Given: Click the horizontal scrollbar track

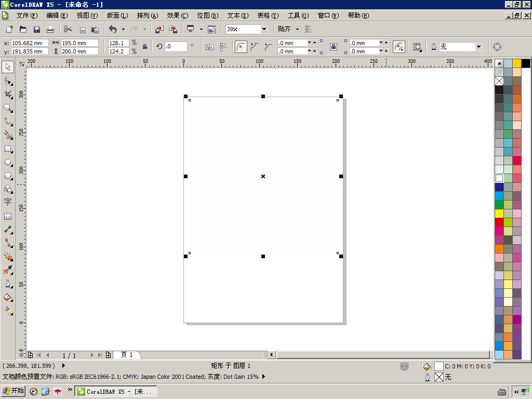Looking at the screenshot, I should pyautogui.click(x=383, y=355).
